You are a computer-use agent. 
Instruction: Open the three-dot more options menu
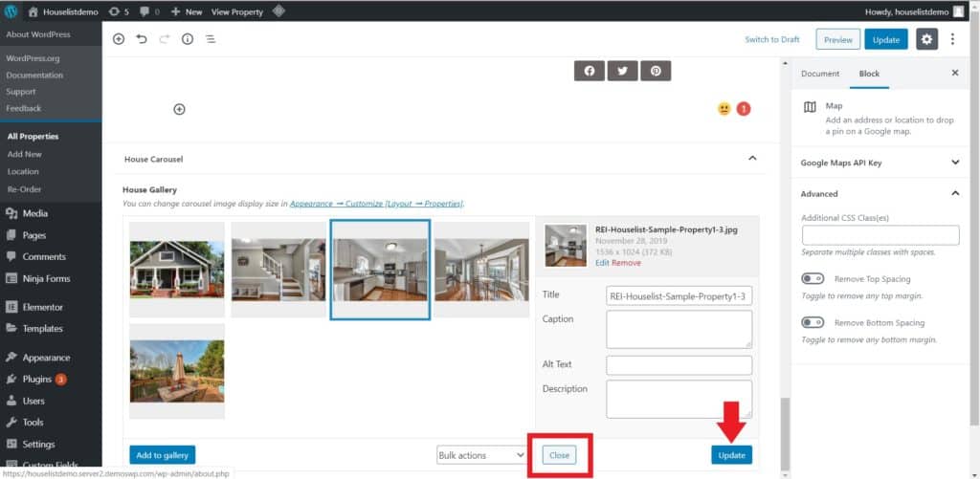[952, 39]
